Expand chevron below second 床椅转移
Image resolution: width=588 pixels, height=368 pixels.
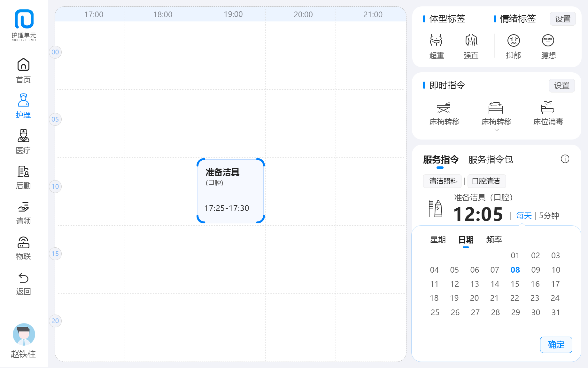pos(496,130)
